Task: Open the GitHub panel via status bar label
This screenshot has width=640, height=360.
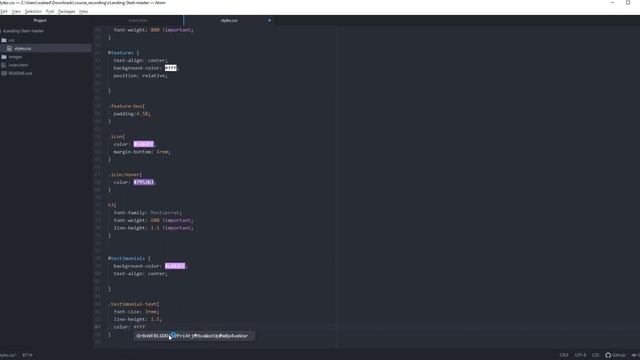Action: tap(618, 355)
